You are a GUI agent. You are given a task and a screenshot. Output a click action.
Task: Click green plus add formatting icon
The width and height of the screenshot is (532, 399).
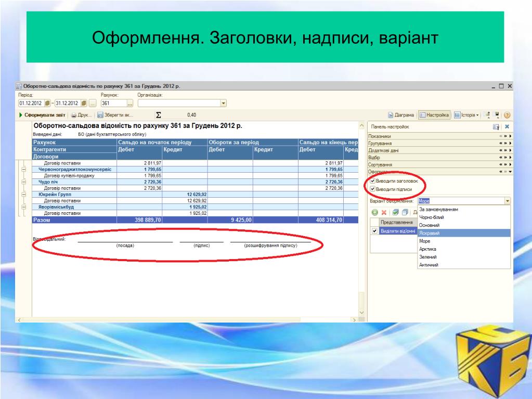point(374,212)
